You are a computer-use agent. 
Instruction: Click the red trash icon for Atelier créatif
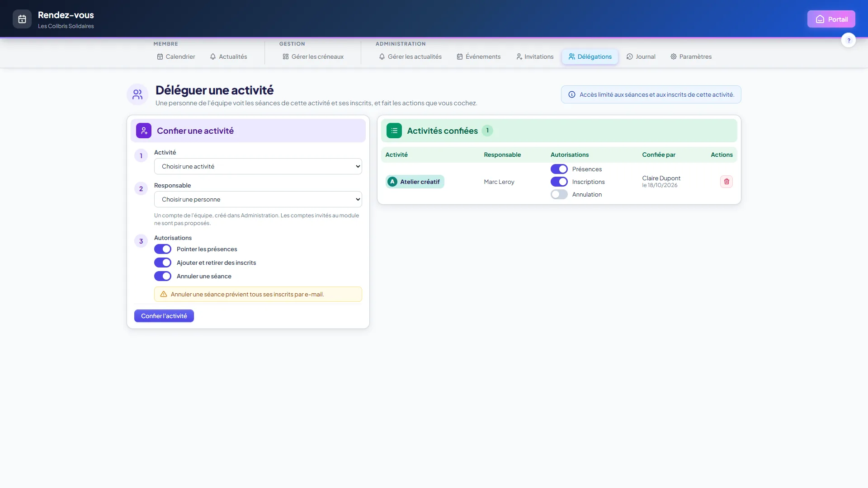(x=726, y=182)
